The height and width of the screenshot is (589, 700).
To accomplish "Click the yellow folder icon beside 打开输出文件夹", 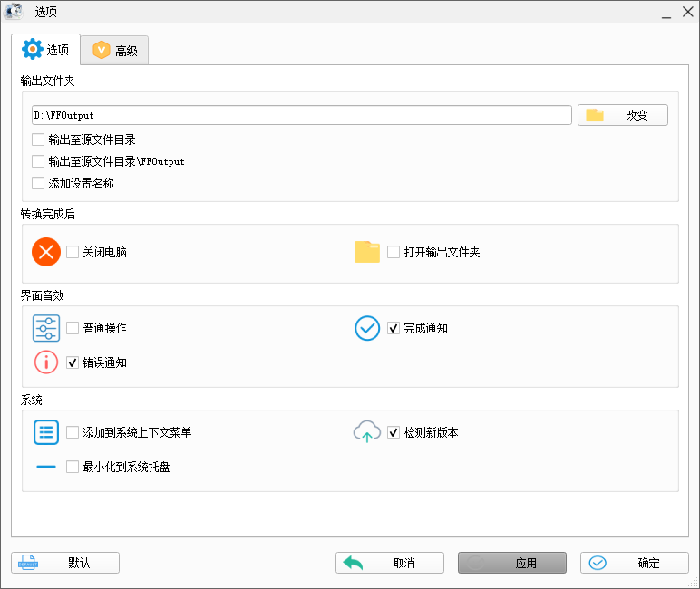I will tap(367, 252).
